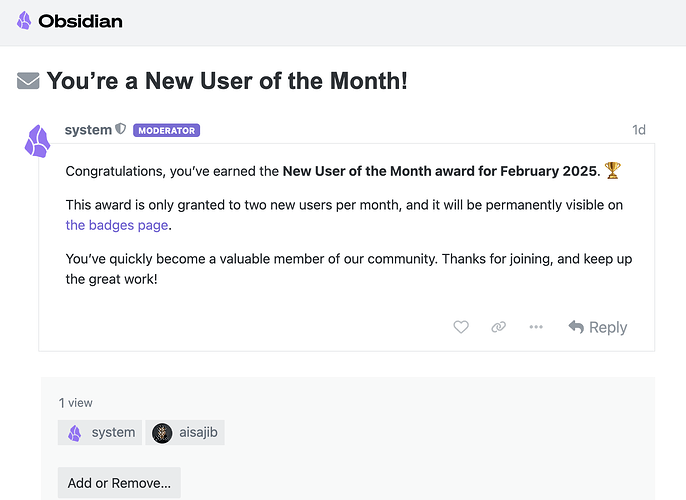Screen dimensions: 686x500
Task: Click the Obsidian crystal logo in header
Action: coord(24,21)
